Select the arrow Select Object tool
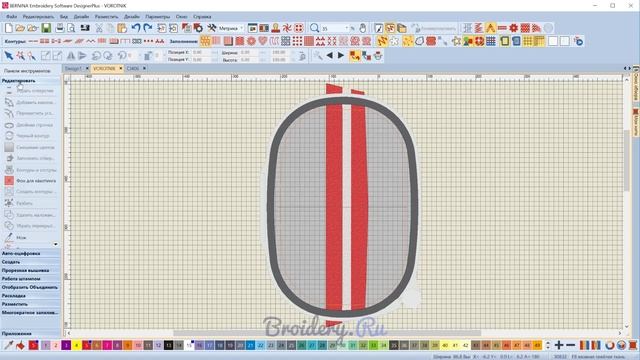The width and height of the screenshot is (640, 360). pyautogui.click(x=9, y=56)
